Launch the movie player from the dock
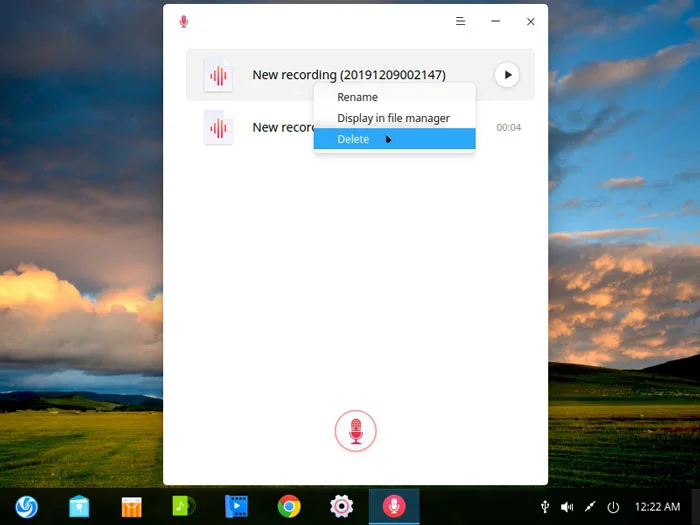Viewport: 700px width, 525px height. (236, 506)
